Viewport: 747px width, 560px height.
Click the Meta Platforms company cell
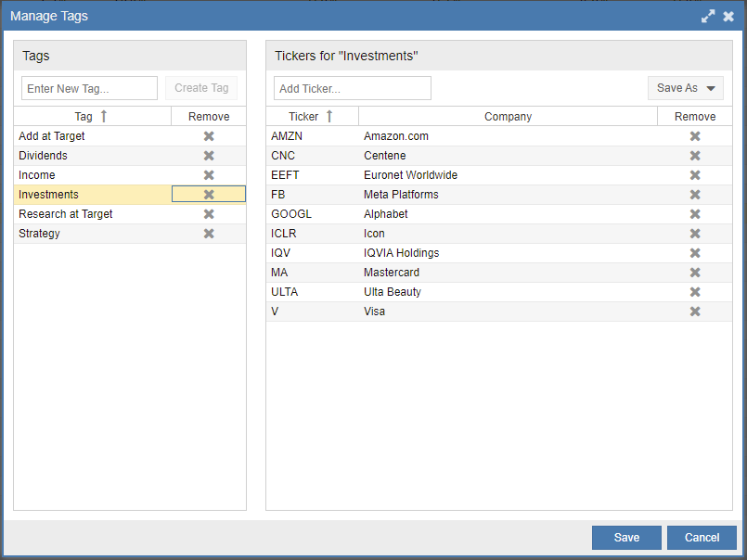tap(508, 195)
